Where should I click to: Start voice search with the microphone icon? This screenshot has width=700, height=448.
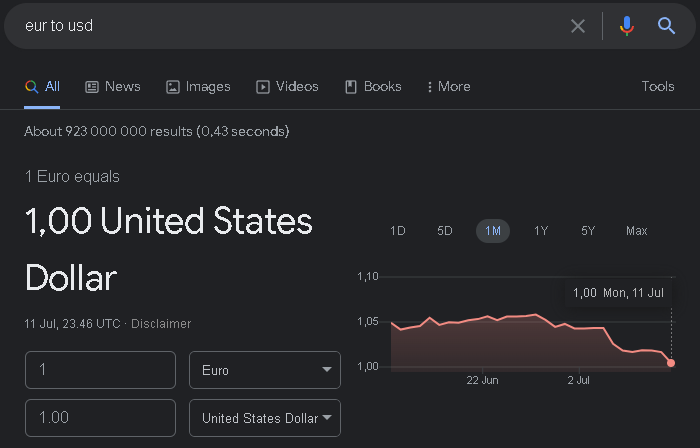pos(627,26)
